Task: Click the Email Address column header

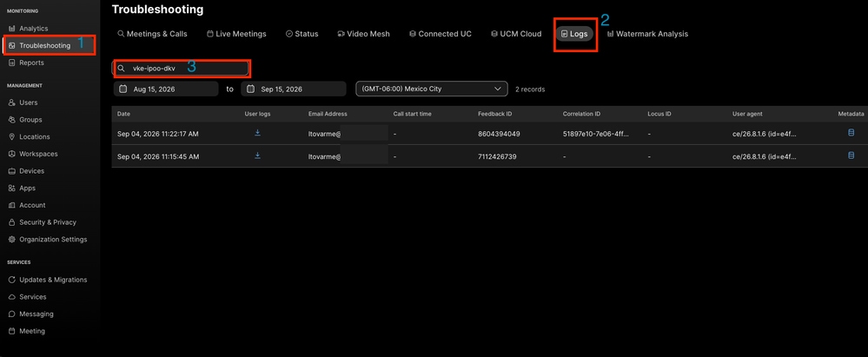Action: [x=328, y=114]
